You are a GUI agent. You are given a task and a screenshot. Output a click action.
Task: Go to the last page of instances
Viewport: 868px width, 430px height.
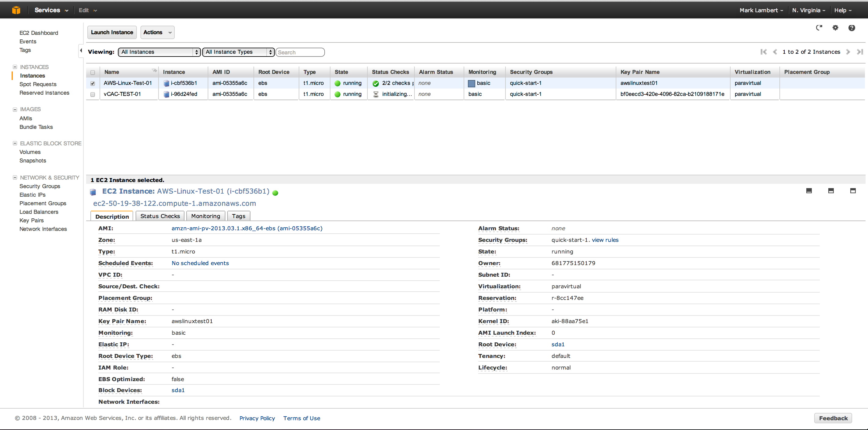pos(860,52)
